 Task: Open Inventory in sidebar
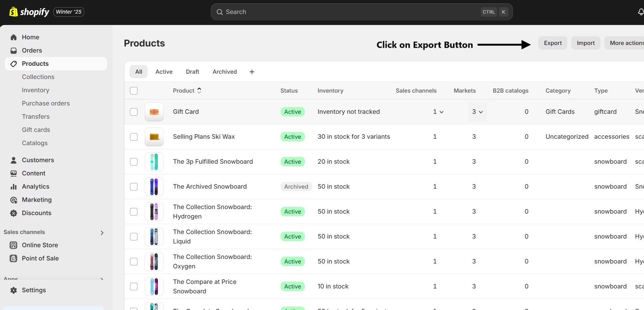(x=36, y=90)
